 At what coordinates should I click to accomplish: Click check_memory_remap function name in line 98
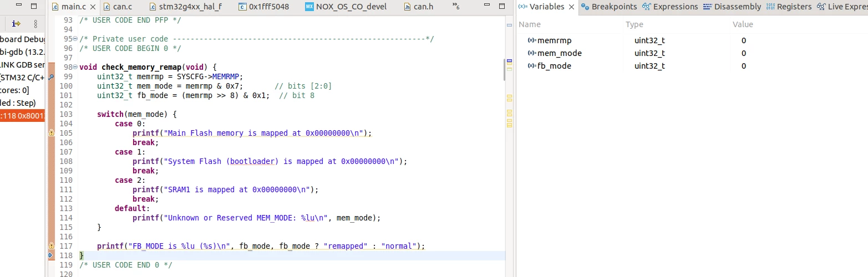click(x=141, y=67)
